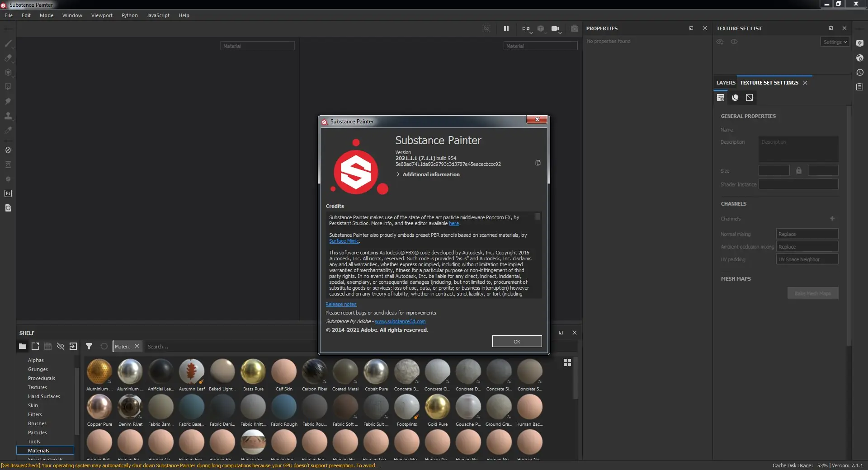Viewport: 868px width, 470px height.
Task: Select the Paint brush tool in left toolbar
Action: (8, 43)
